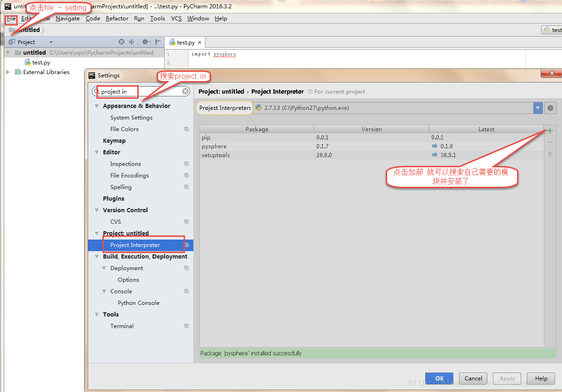
Task: Select Keymap in settings tree
Action: pyautogui.click(x=114, y=141)
